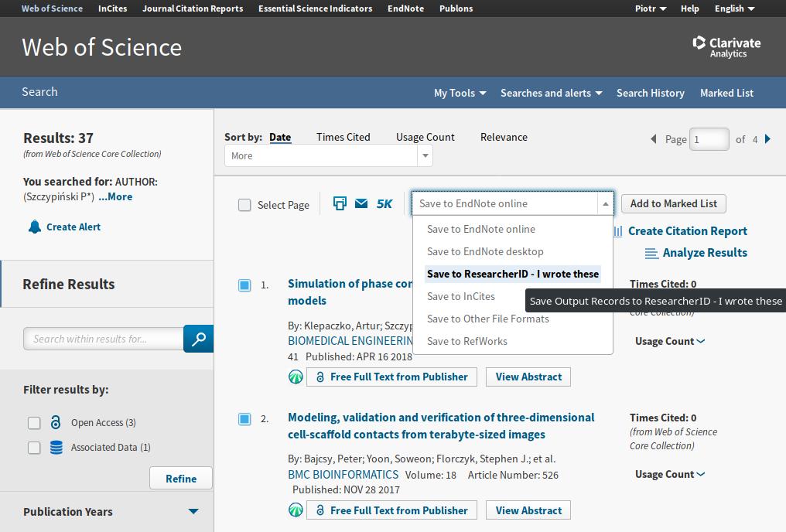Viewport: 786px width, 532px height.
Task: Open EndNote in the top bar
Action: click(405, 9)
